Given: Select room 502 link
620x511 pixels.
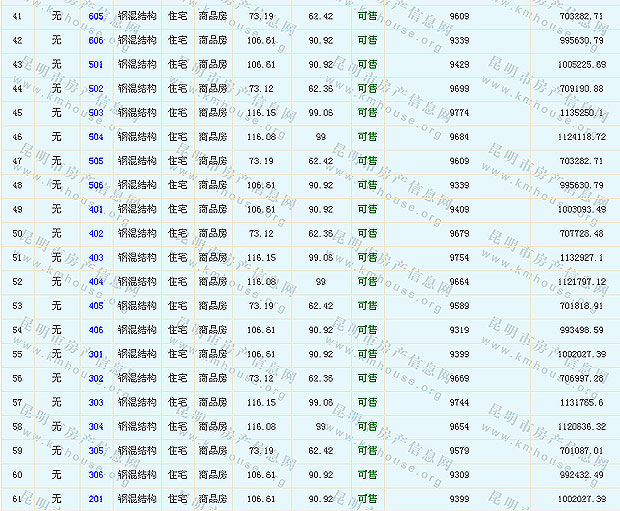Looking at the screenshot, I should click(96, 89).
